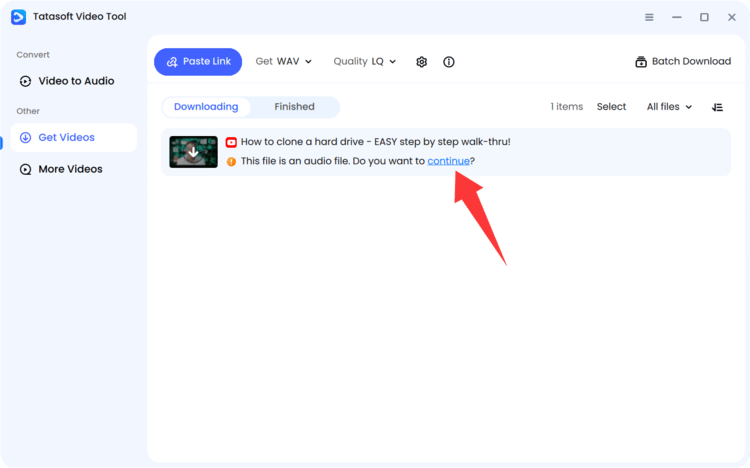The image size is (750, 468).
Task: Open the Quality LQ dropdown
Action: pyautogui.click(x=364, y=61)
